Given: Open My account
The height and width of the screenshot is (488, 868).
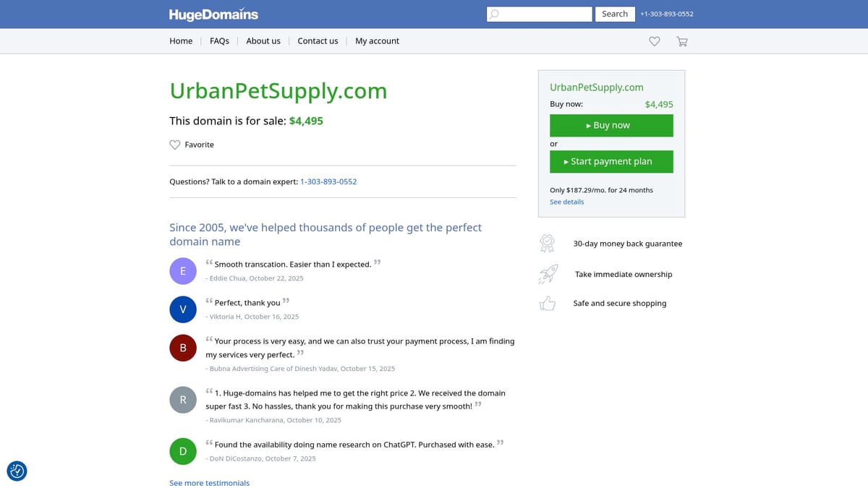Looking at the screenshot, I should (377, 40).
